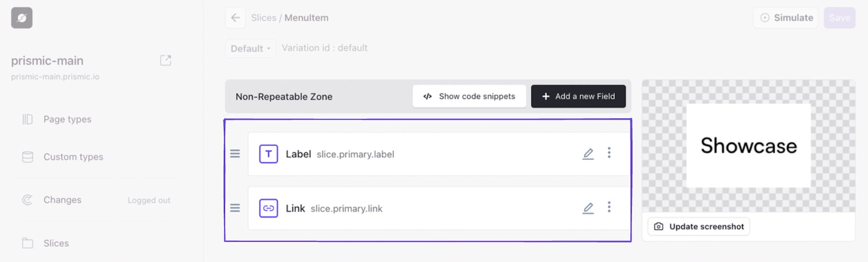The width and height of the screenshot is (868, 262).
Task: Open the kebab menu for the Label field
Action: click(x=609, y=154)
